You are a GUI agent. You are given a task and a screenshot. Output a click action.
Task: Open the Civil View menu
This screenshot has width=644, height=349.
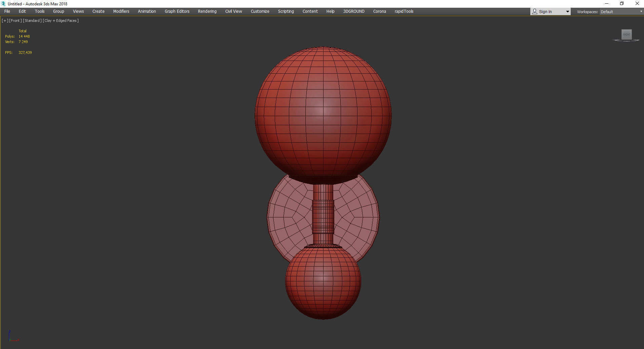(x=234, y=11)
